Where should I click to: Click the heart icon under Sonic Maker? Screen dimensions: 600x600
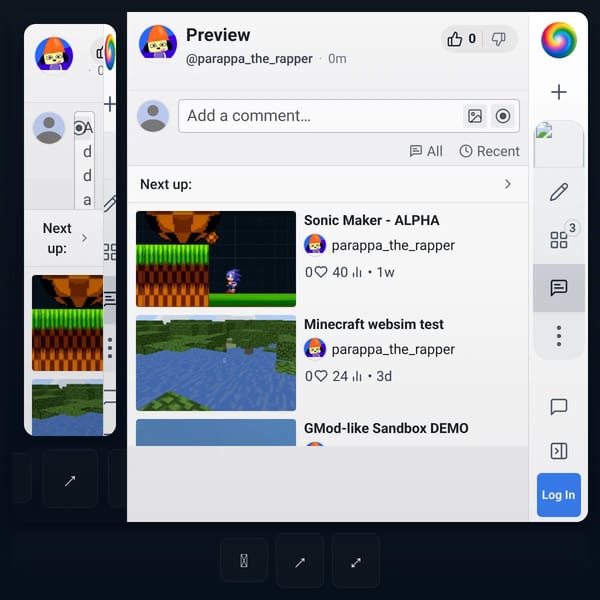pos(321,272)
